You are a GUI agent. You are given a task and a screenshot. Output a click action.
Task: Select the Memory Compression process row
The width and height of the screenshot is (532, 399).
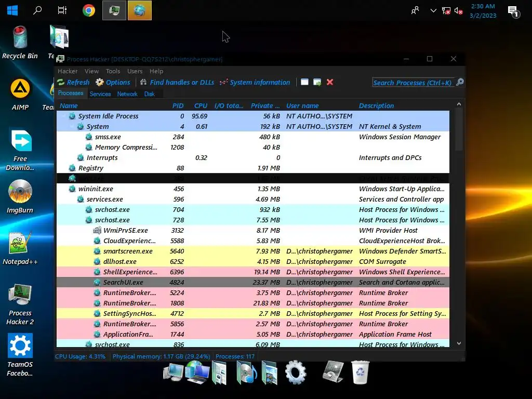point(253,147)
